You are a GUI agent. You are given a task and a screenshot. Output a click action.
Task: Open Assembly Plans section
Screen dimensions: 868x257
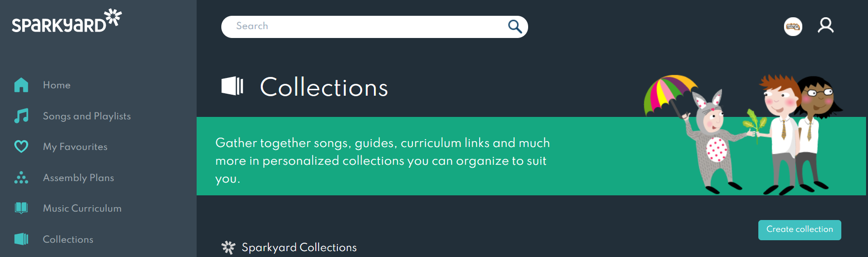[79, 178]
